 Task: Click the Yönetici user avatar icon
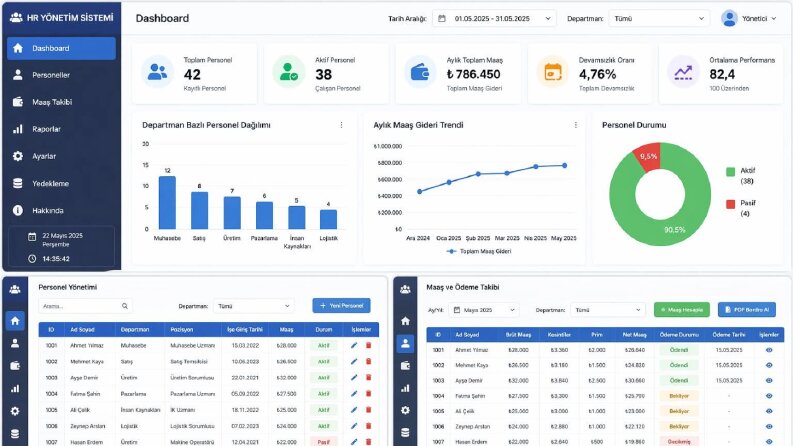point(729,18)
